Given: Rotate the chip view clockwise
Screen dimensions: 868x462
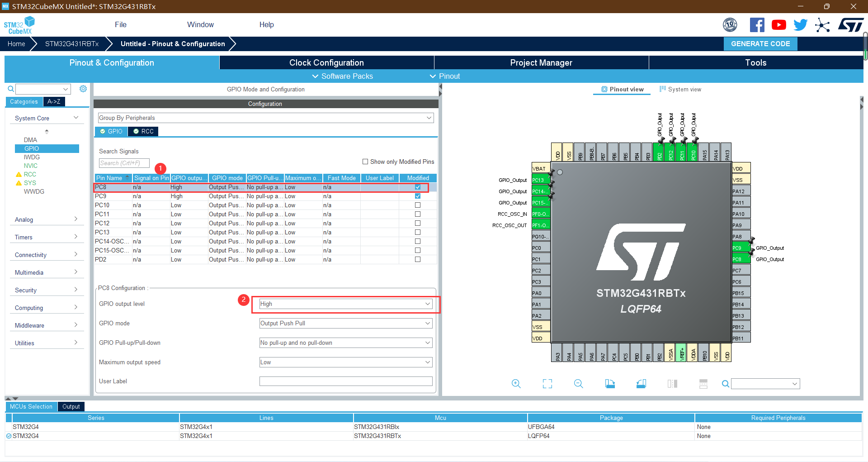Looking at the screenshot, I should [x=609, y=383].
